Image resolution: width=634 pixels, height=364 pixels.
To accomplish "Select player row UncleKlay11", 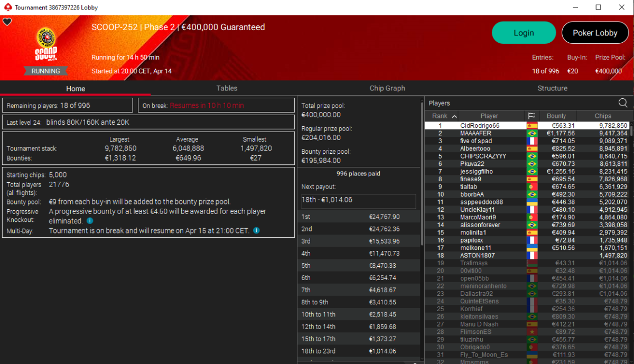I will point(527,210).
